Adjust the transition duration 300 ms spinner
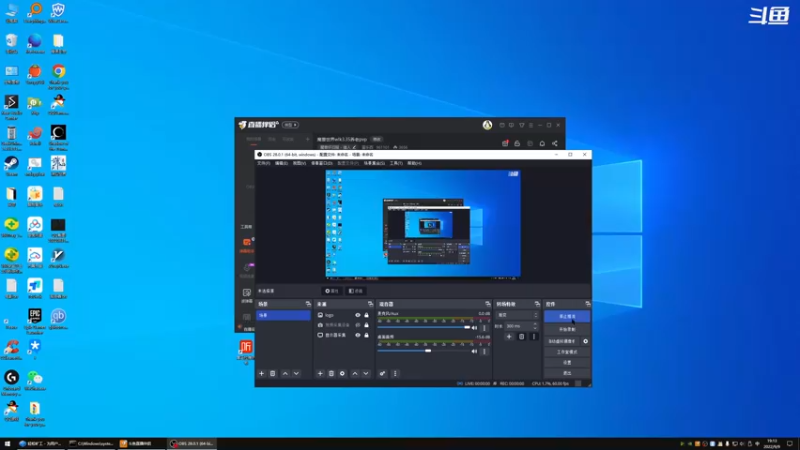Viewport: 800px width, 450px height. tap(521, 326)
